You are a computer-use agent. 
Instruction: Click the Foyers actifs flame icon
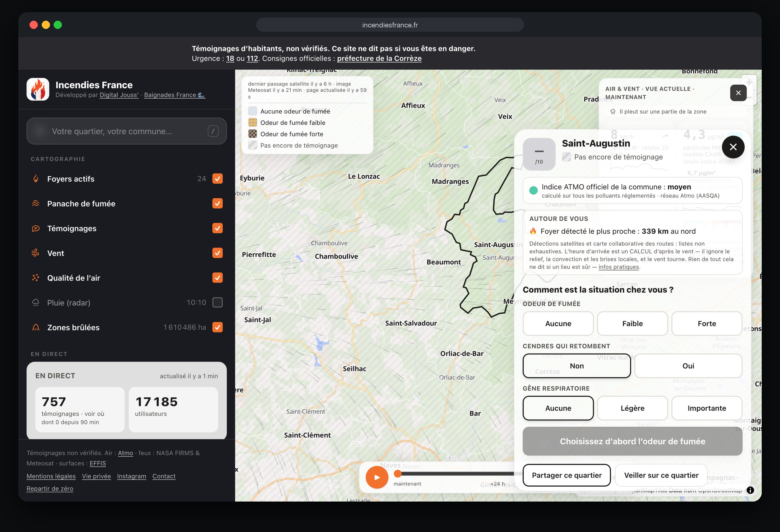click(36, 179)
